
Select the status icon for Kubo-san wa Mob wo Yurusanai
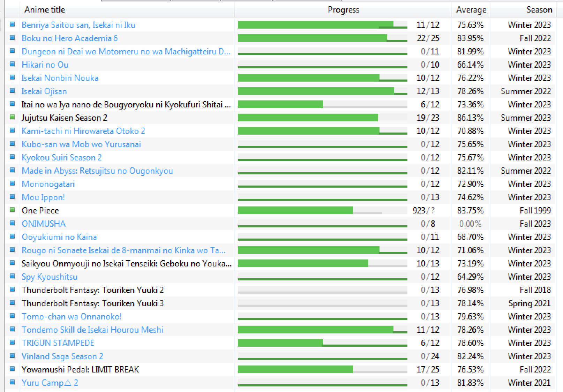tap(12, 144)
